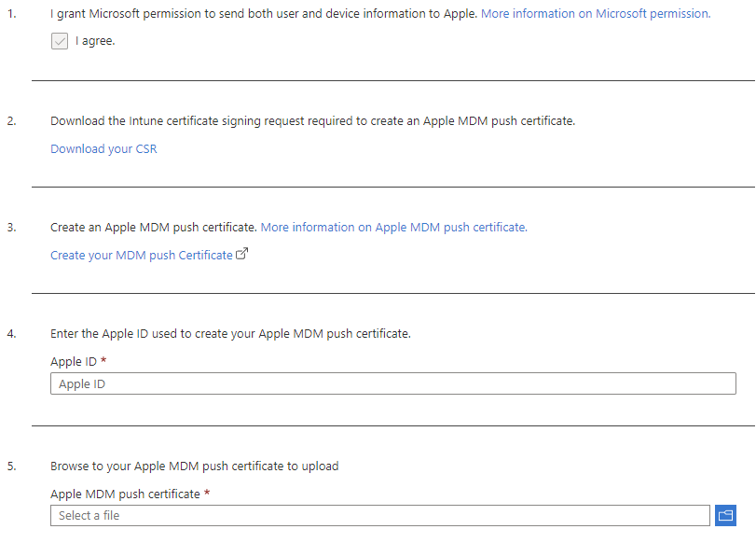Screen dimensions: 756x543
Task: Click the Apple ID field label
Action: coord(74,361)
